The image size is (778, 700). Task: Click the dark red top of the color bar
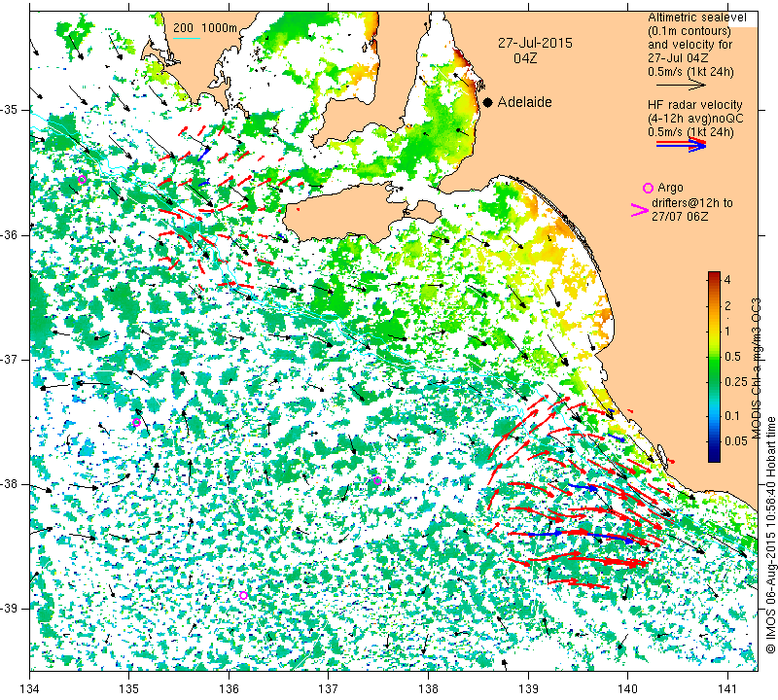coord(714,278)
